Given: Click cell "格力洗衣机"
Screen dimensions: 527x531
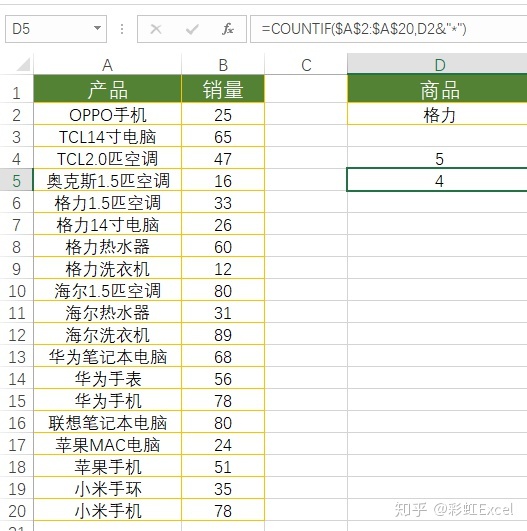Looking at the screenshot, I should point(107,269).
